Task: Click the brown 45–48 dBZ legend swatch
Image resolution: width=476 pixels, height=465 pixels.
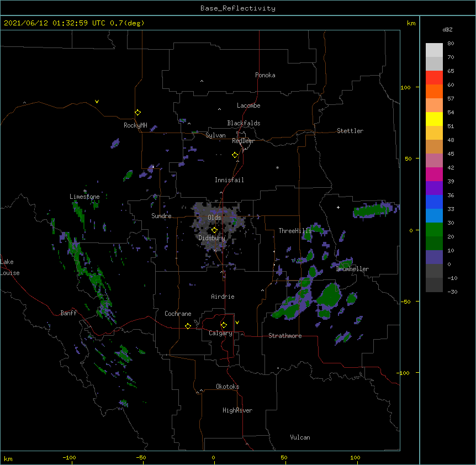Action: (x=434, y=146)
